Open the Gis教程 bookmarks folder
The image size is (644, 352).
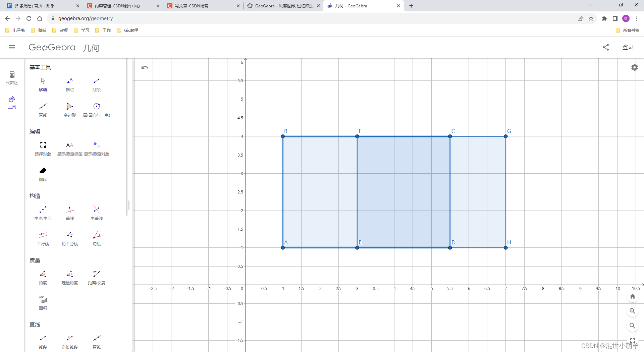pos(127,30)
